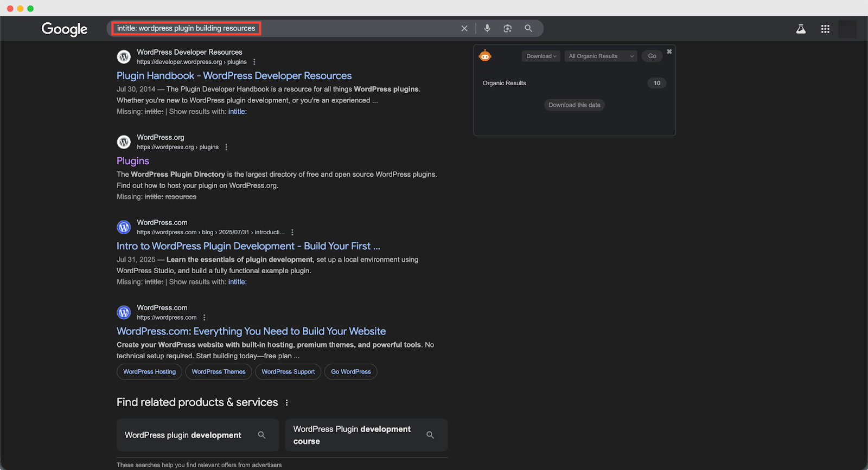The width and height of the screenshot is (868, 470).
Task: Go to Google homepage via logo
Action: point(65,29)
